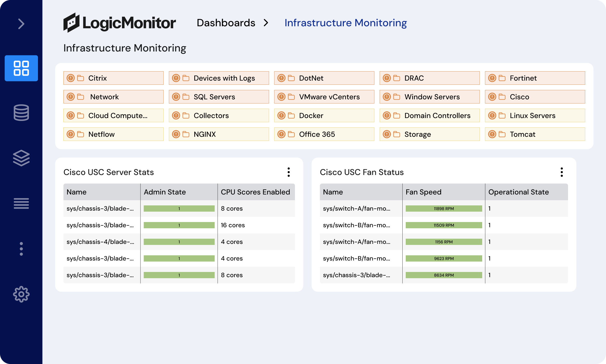Click the alert icon on Cloud Compute tile

click(x=71, y=115)
